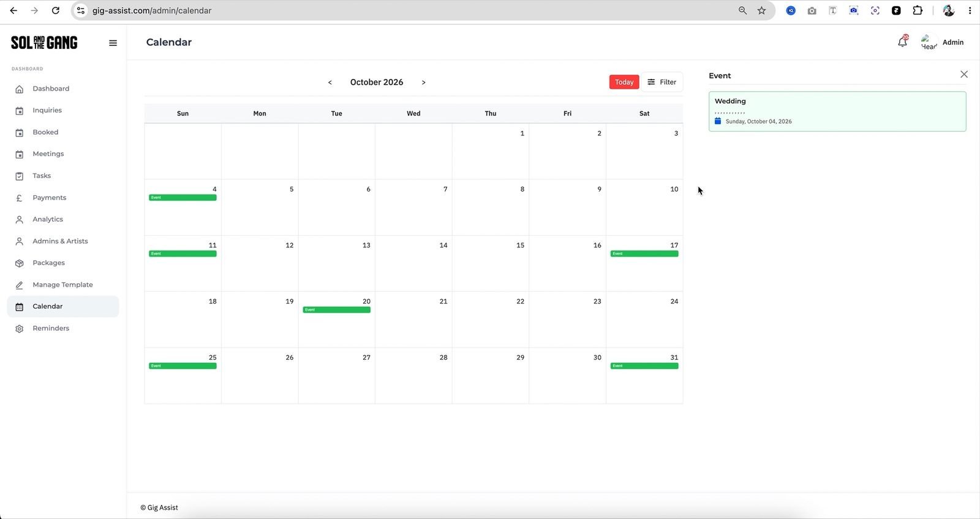Click the October 2026 month title
980x519 pixels.
coord(377,82)
